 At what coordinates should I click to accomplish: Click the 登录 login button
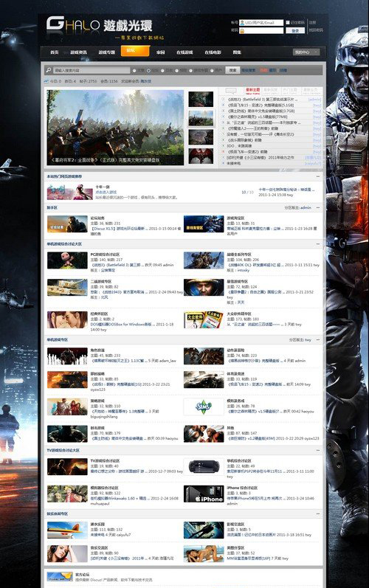(x=295, y=31)
